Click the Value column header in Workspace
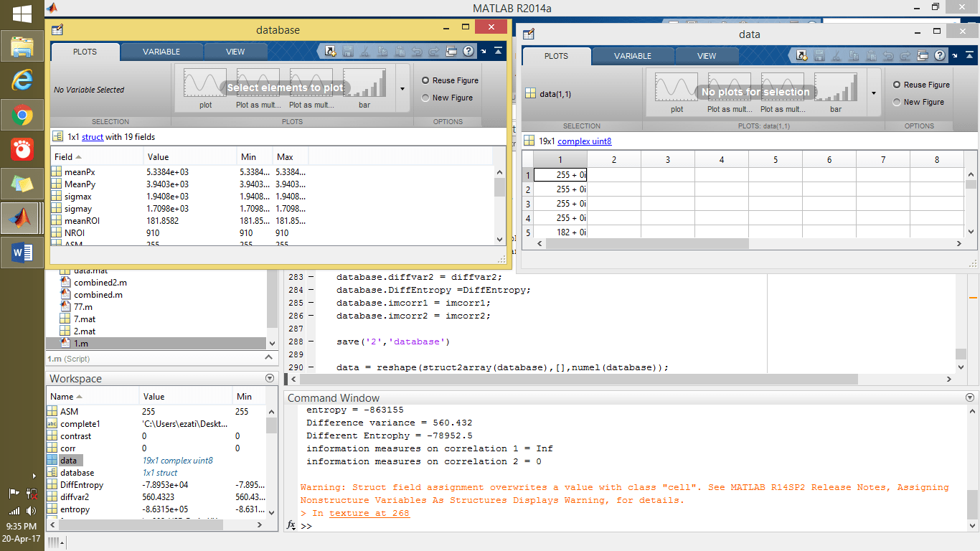The image size is (980, 551). point(185,396)
